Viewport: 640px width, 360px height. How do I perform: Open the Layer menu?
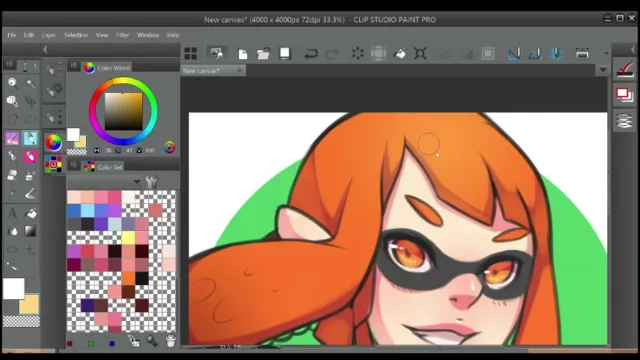(49, 35)
